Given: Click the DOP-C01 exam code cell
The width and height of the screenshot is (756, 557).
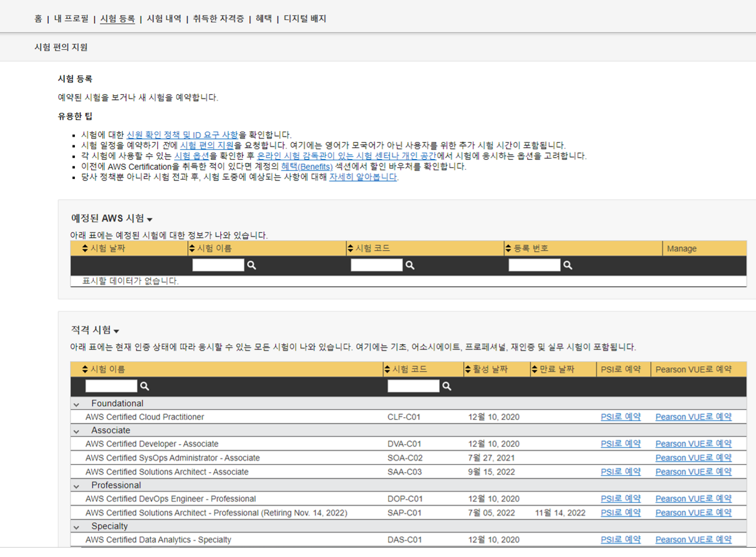Looking at the screenshot, I should tap(405, 499).
